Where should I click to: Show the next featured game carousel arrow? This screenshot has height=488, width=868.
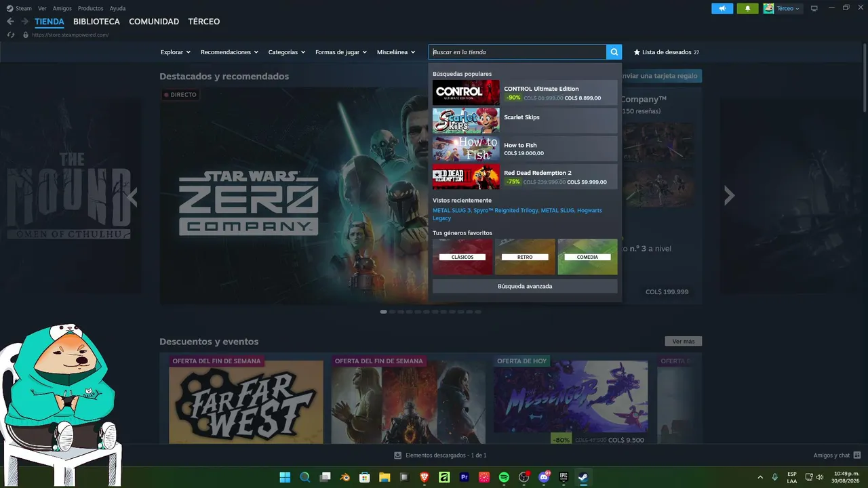coord(729,196)
